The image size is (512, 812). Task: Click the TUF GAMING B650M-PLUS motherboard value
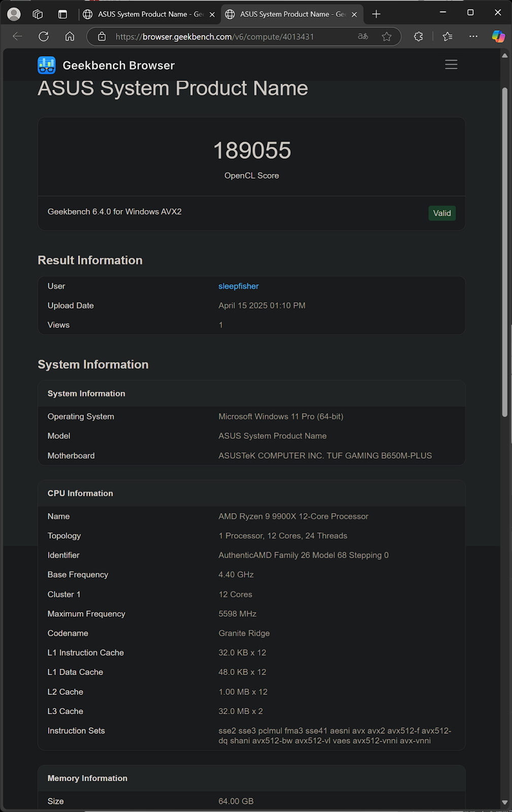tap(325, 456)
